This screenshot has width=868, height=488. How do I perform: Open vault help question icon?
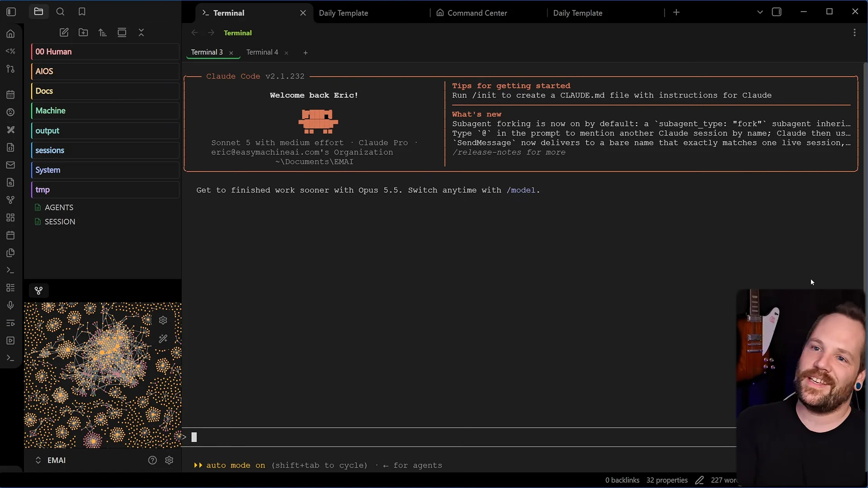[152, 460]
